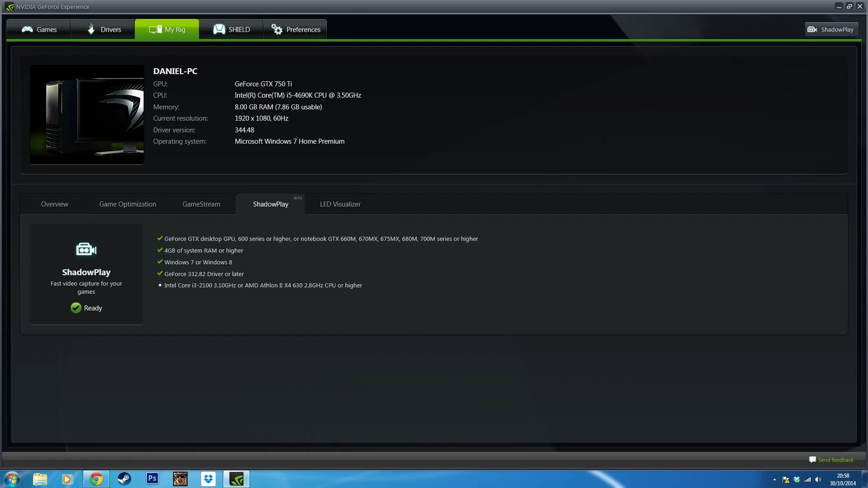Image resolution: width=868 pixels, height=488 pixels.
Task: Click the DANIEL-PC computer name
Action: pyautogui.click(x=175, y=71)
